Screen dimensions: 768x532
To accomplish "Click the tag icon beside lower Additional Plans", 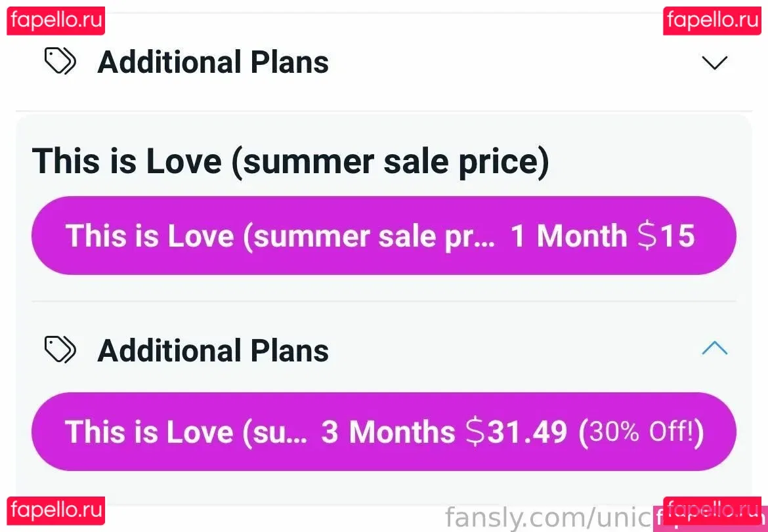I will pos(60,350).
